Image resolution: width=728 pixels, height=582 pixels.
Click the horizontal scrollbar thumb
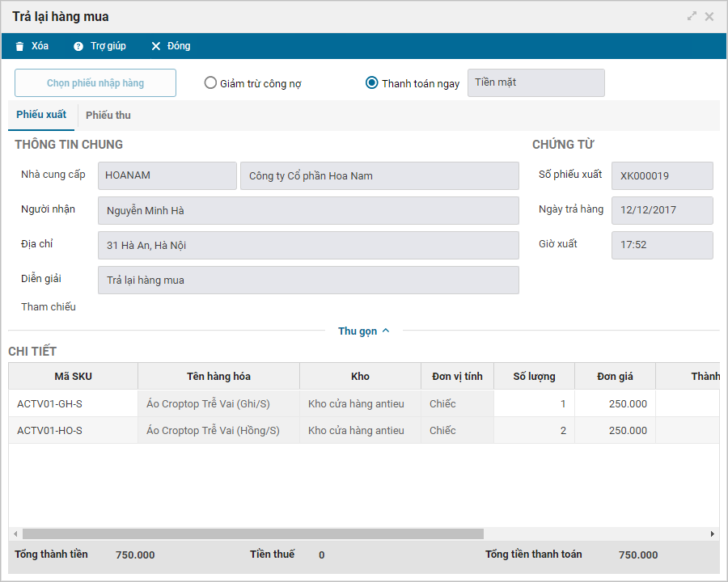tap(253, 533)
